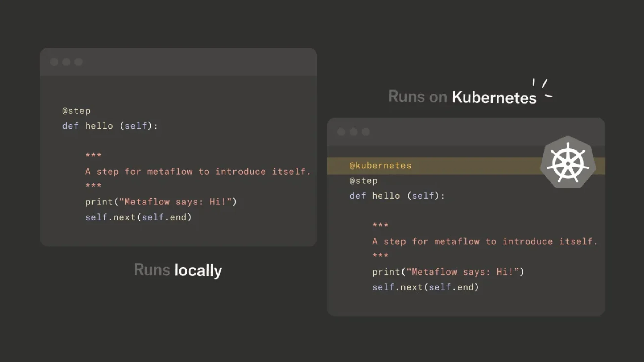This screenshot has height=362, width=644.
Task: Click the print statement in the Kubernetes window
Action: click(x=448, y=272)
